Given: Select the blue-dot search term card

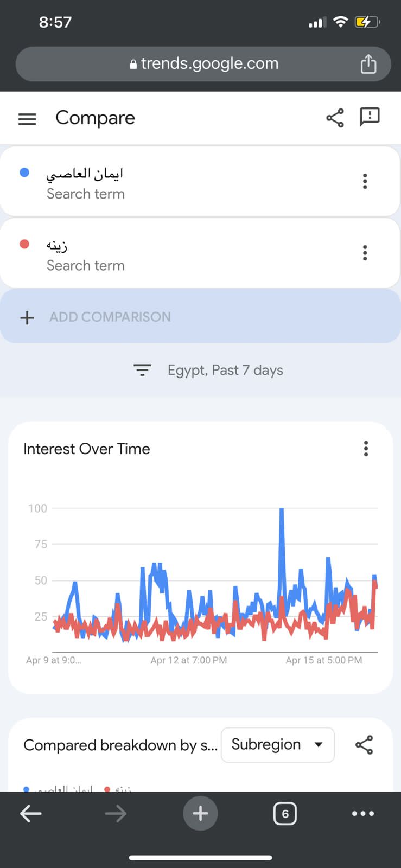Looking at the screenshot, I should (163, 182).
